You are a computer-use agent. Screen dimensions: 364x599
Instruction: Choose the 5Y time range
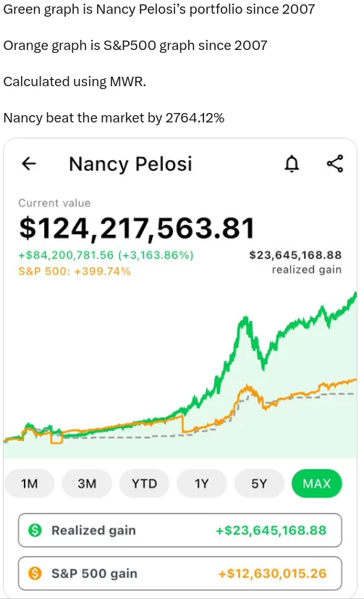tap(259, 484)
